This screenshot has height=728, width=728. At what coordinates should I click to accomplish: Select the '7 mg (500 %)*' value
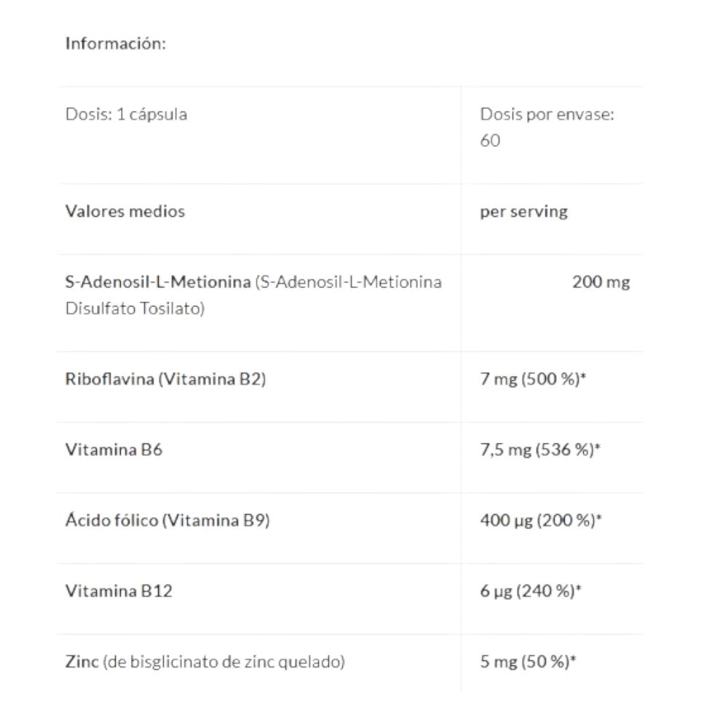532,379
